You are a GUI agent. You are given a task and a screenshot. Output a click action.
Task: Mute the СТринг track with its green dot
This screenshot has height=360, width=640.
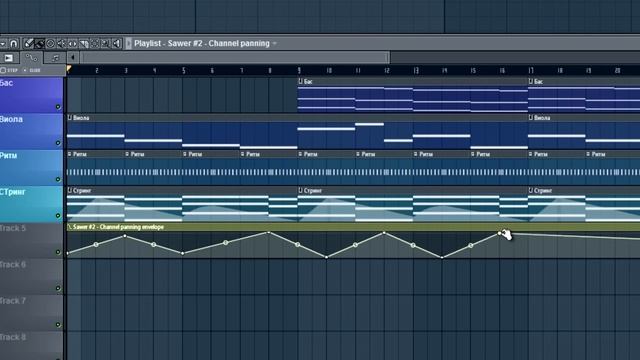[58, 216]
